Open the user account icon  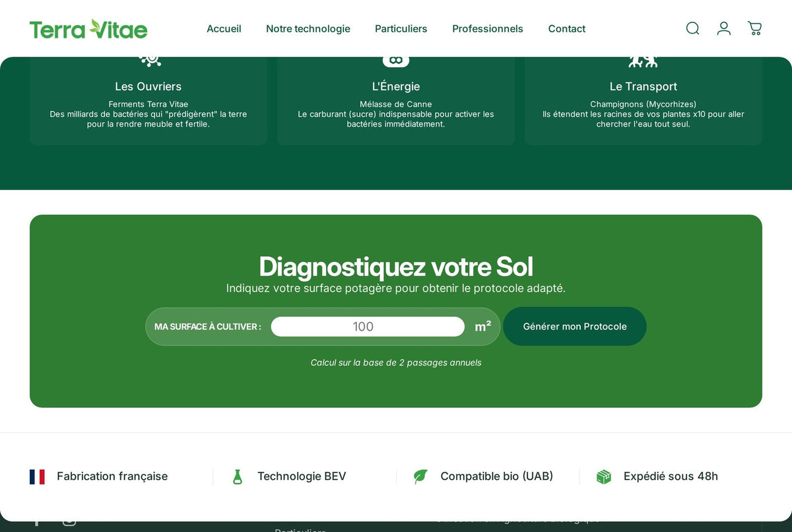coord(724,28)
